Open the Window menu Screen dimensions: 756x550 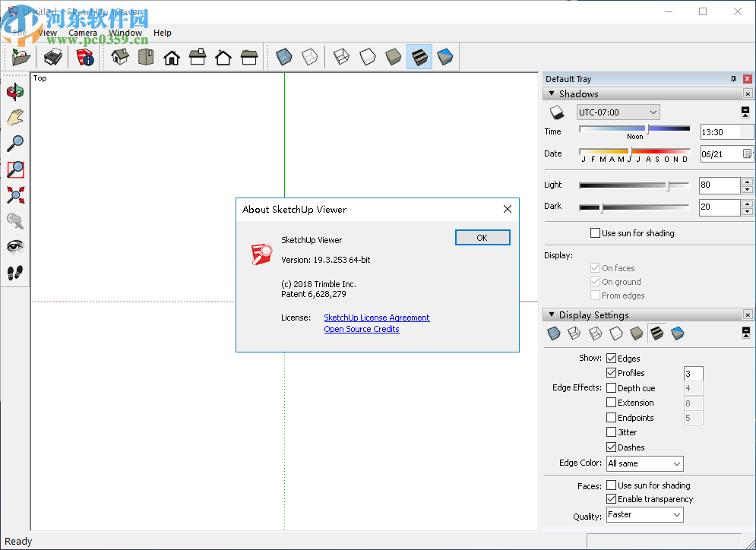tap(126, 33)
